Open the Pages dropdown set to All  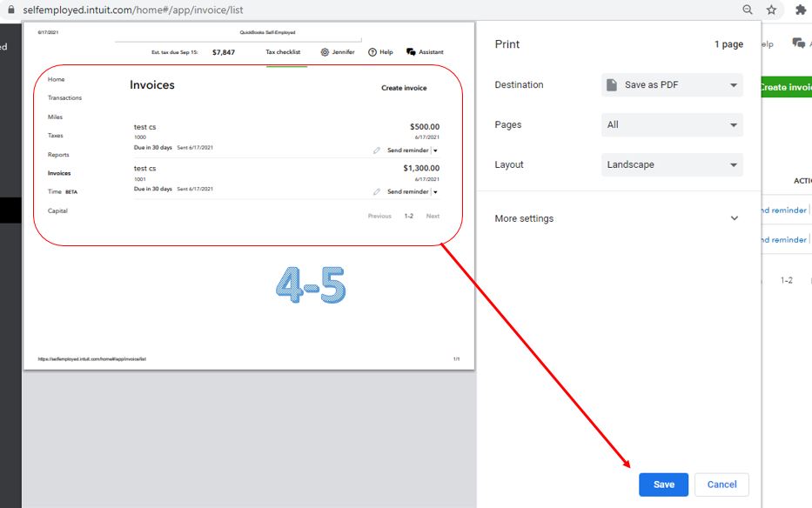click(672, 124)
